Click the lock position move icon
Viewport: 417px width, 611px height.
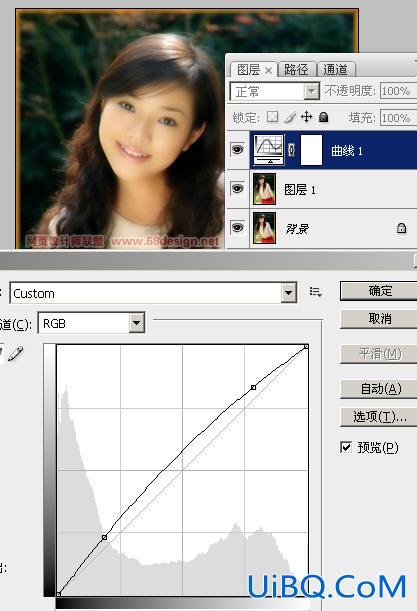tap(307, 117)
